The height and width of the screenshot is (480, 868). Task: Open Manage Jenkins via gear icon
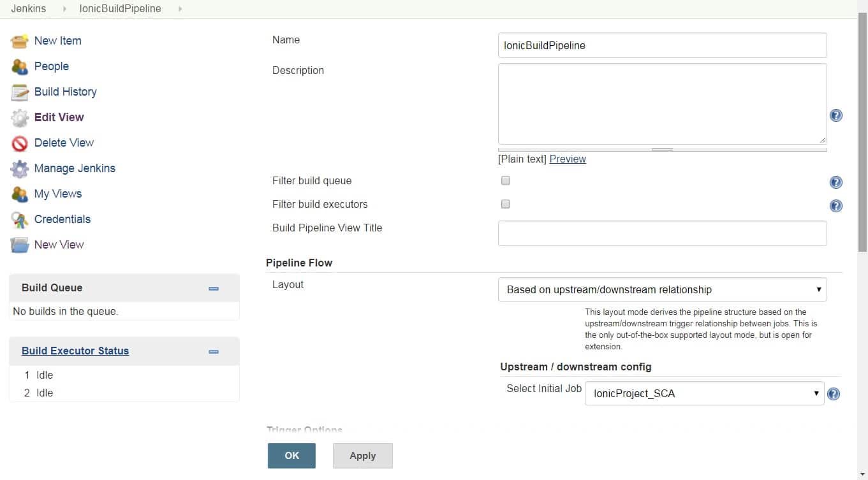point(20,169)
